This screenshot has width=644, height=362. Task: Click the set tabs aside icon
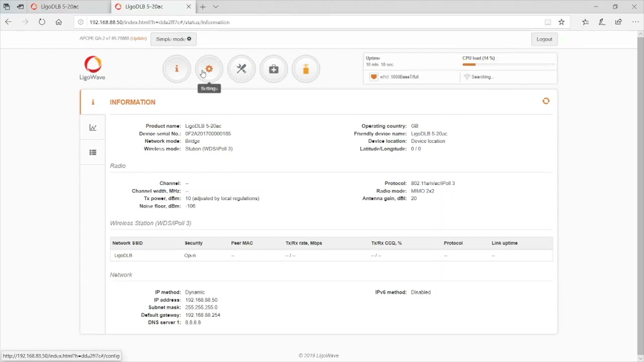(20, 7)
